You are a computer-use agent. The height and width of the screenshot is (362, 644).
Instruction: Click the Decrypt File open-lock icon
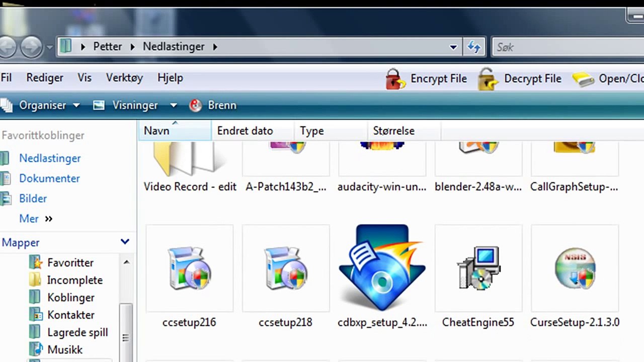click(x=489, y=79)
